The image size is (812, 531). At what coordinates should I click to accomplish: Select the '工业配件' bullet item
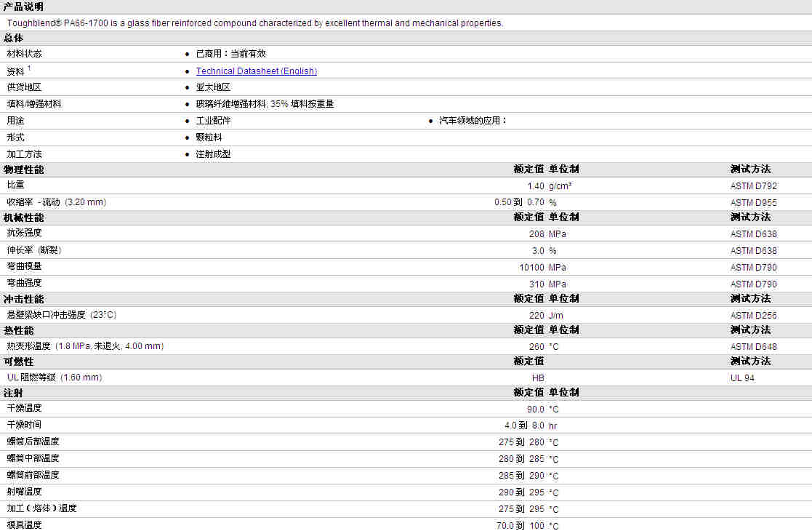[213, 121]
